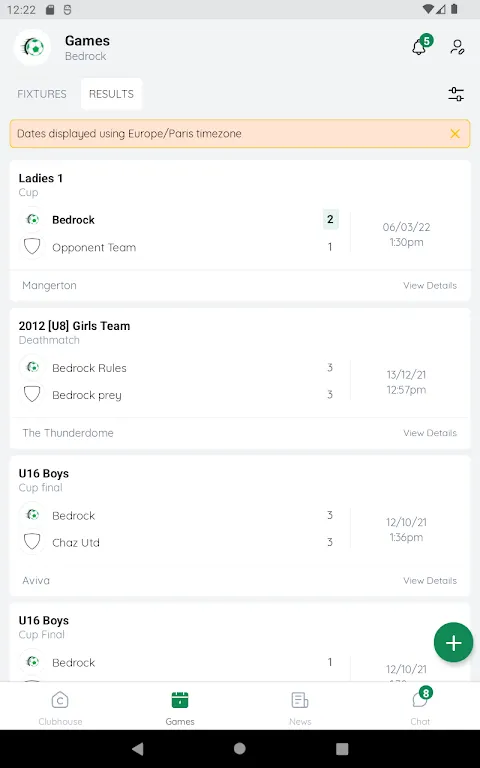Tap the Chaz Utd shield crest

[32, 542]
